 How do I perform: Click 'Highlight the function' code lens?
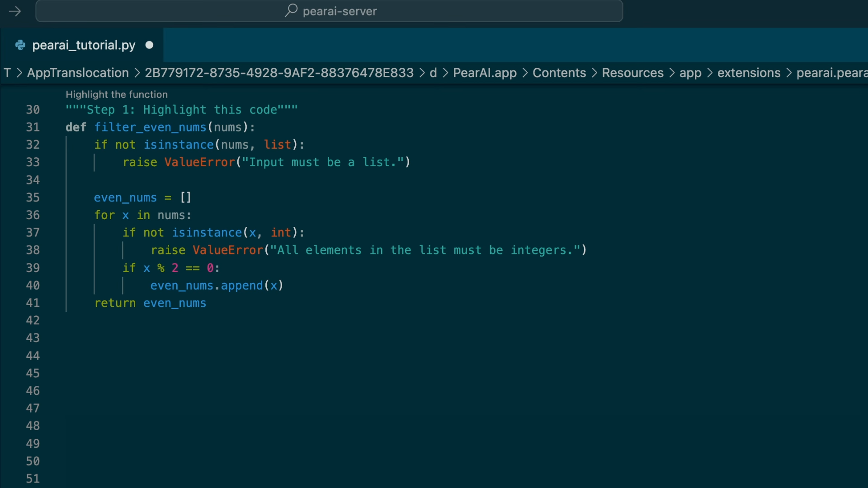pos(117,94)
